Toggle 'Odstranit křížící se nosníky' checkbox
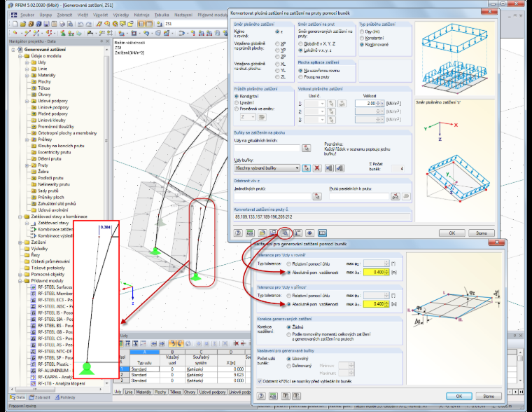532x412 pixels. point(260,381)
